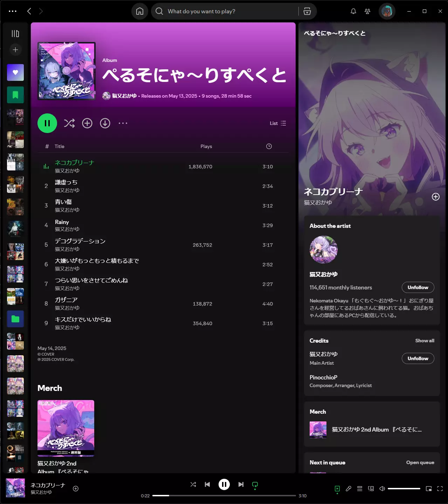This screenshot has width=448, height=504.
Task: Click the Plays column header
Action: point(206,146)
